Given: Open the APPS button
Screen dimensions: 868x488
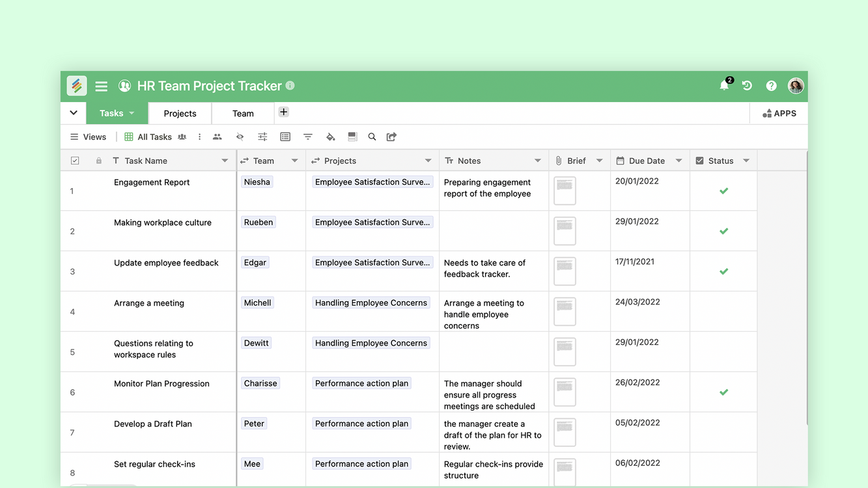Looking at the screenshot, I should coord(779,113).
